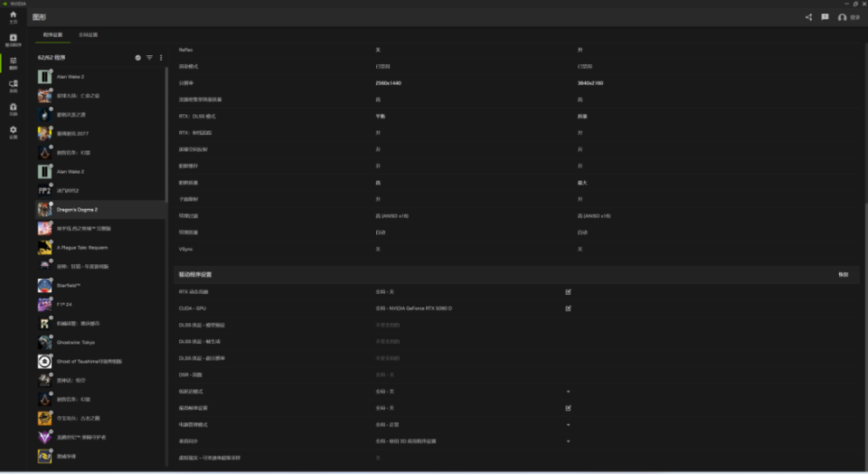Click the 恢复 restore button
Viewport: 868px width, 474px height.
(x=843, y=275)
